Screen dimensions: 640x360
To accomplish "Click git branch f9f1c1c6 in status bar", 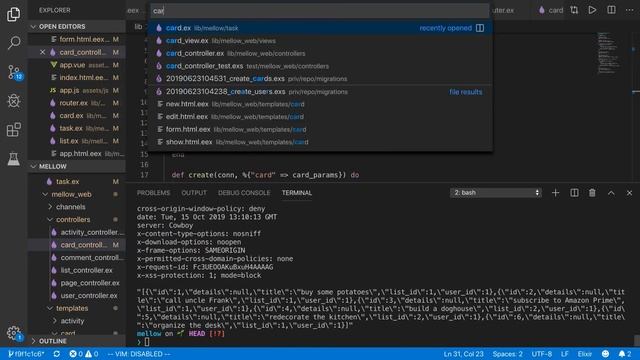I will tap(27, 354).
